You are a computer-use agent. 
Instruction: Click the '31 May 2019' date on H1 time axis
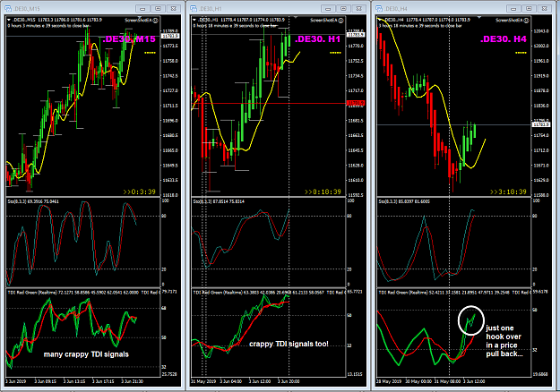tap(203, 381)
